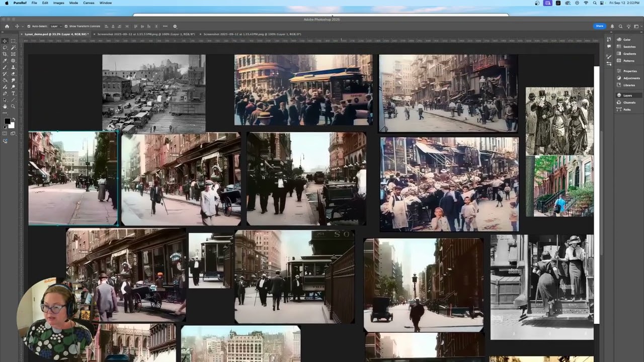Open the Move tool preset picker arrow
Viewport: 644px width, 362px height.
tap(23, 26)
